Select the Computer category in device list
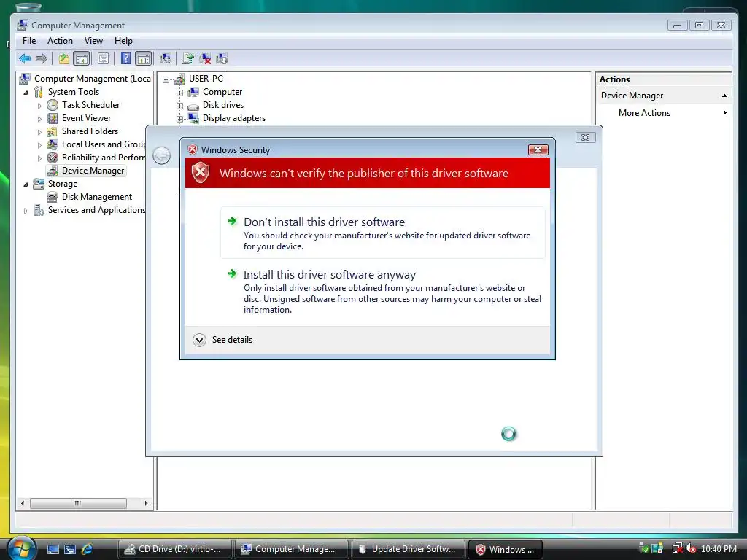747x560 pixels. click(x=222, y=92)
